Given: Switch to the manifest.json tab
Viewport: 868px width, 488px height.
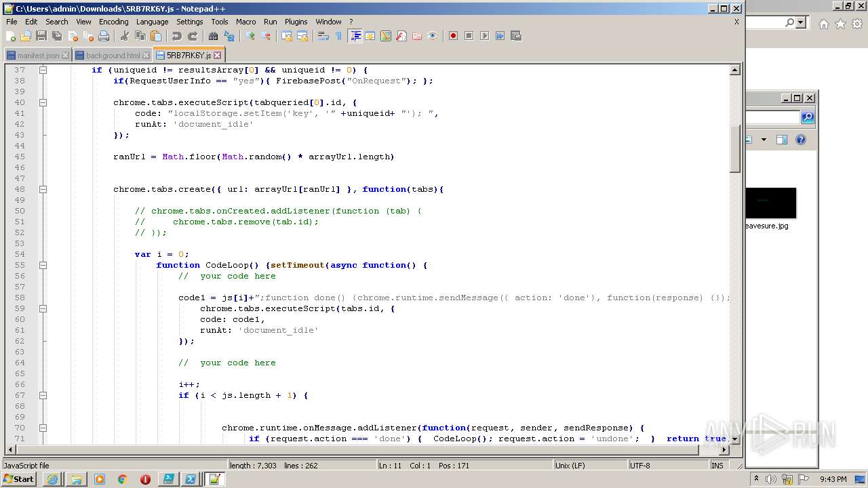Looking at the screenshot, I should point(38,56).
